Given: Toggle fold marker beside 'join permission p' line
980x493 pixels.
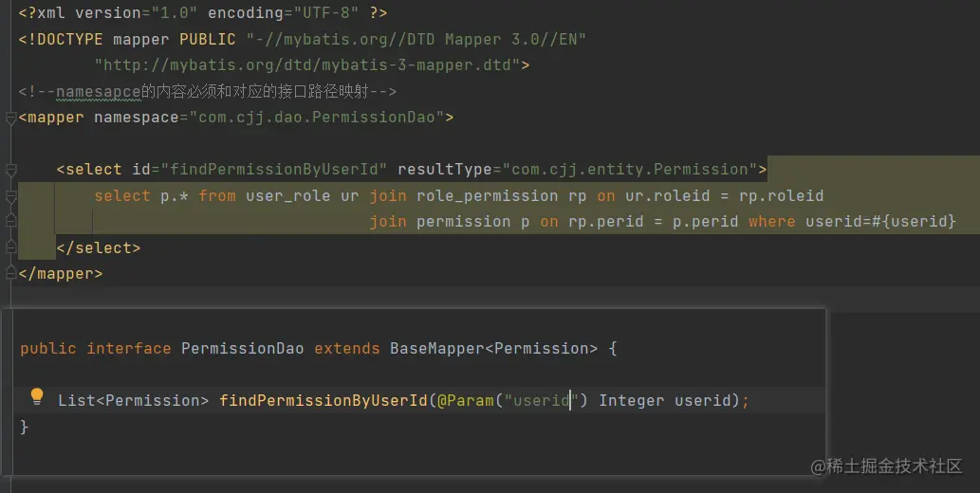Looking at the screenshot, I should pos(10,221).
